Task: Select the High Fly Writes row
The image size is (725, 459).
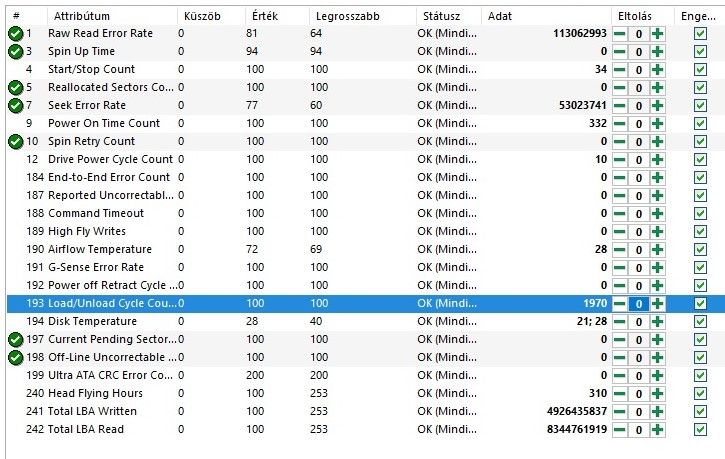Action: (x=365, y=232)
